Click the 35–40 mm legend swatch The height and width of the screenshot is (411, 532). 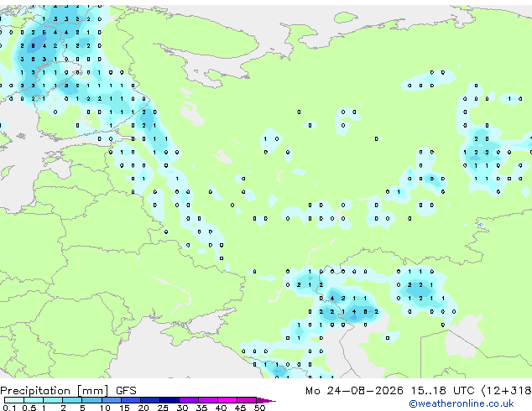[x=207, y=400]
